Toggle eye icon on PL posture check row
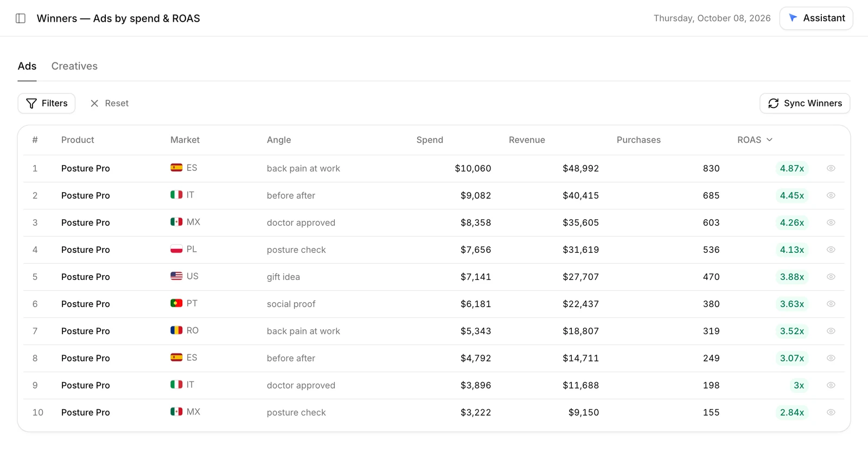868x458 pixels. pyautogui.click(x=831, y=250)
